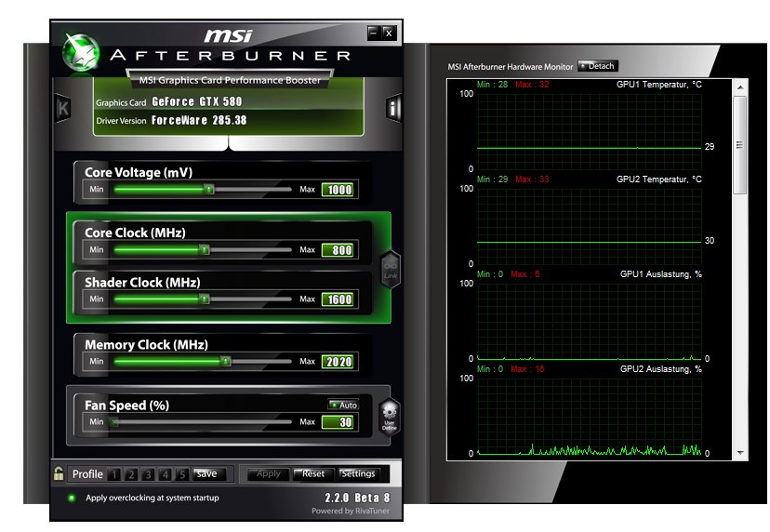Screen dimensions: 770x532
Task: Click the GPU1 Temperatur graph
Action: click(589, 132)
